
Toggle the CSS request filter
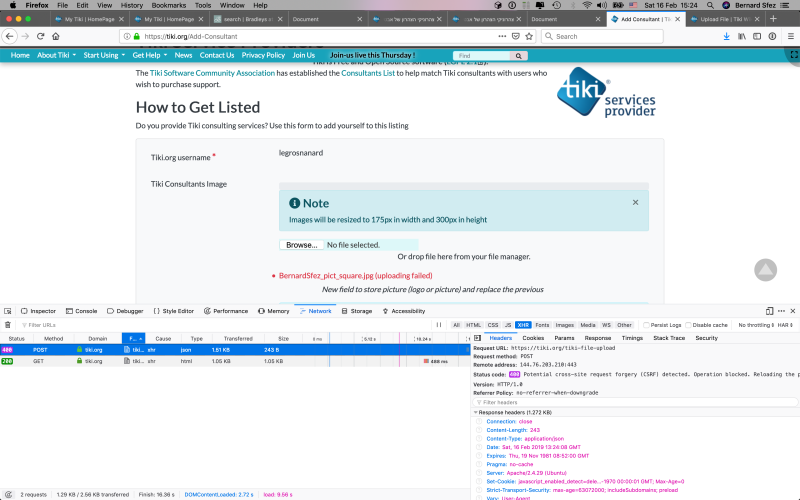[492, 325]
